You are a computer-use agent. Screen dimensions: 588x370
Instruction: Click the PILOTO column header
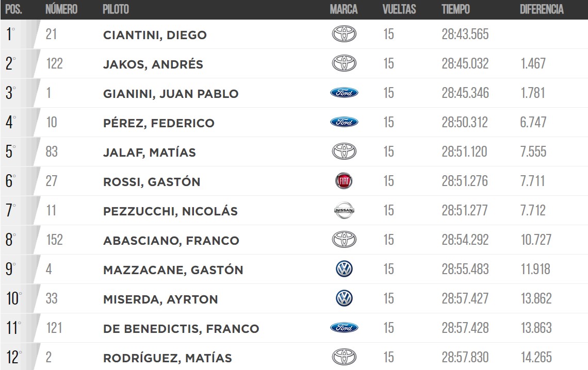click(x=116, y=9)
